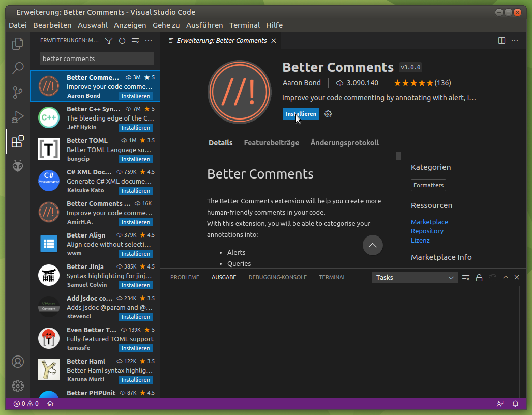Open the Marketplace resource link

tap(429, 222)
